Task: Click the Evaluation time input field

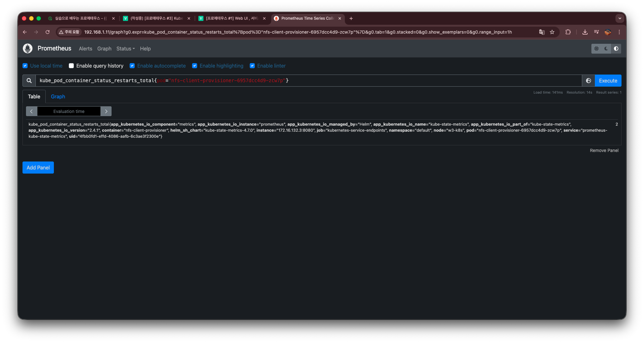Action: tap(69, 111)
